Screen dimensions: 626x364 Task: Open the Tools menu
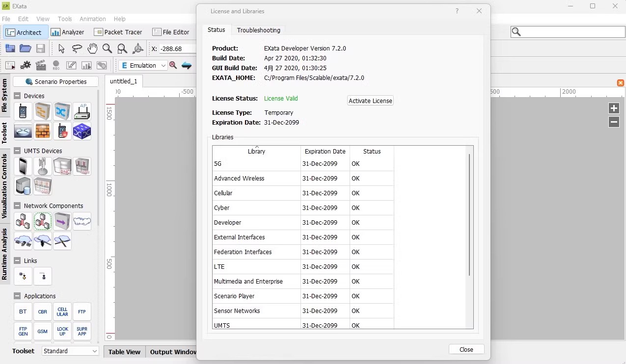pos(65,19)
